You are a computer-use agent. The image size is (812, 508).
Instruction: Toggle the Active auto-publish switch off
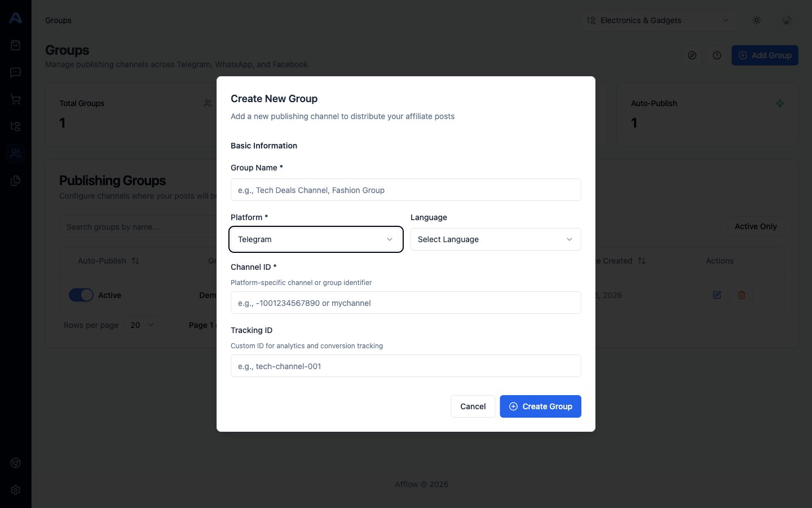[x=81, y=295]
